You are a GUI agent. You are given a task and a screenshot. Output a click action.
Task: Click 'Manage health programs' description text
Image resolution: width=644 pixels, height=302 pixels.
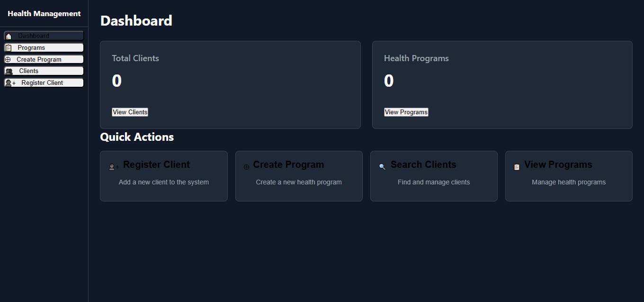click(568, 182)
